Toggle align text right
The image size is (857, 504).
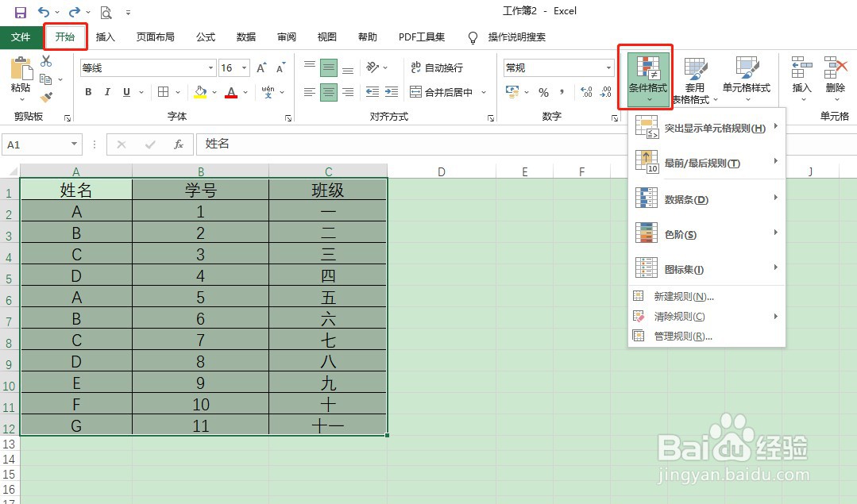(x=348, y=92)
